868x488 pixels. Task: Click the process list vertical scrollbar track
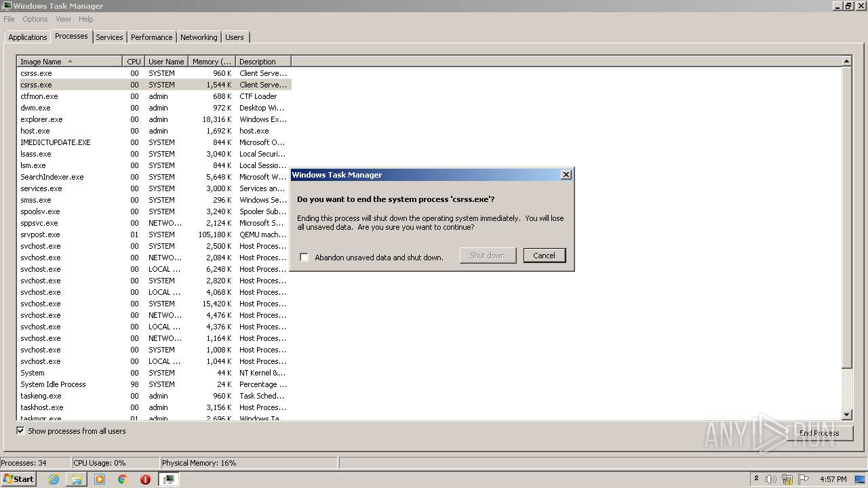click(846, 390)
